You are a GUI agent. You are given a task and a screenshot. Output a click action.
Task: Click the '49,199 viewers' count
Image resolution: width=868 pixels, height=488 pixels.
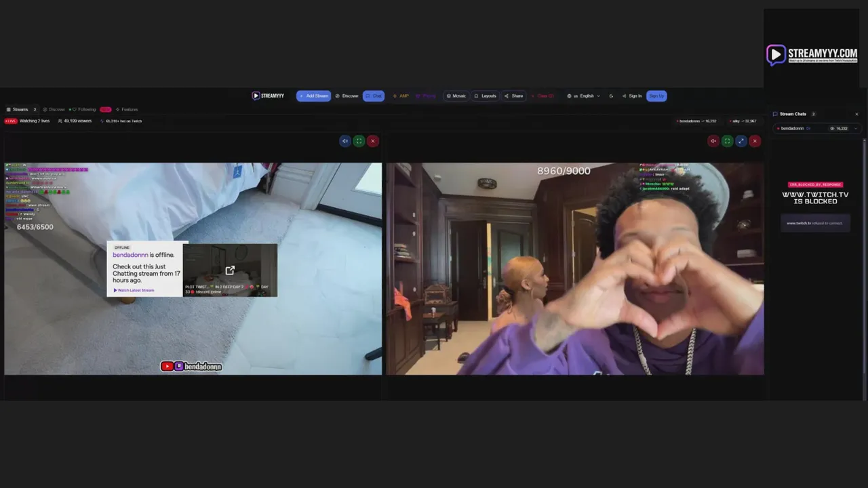click(x=75, y=121)
